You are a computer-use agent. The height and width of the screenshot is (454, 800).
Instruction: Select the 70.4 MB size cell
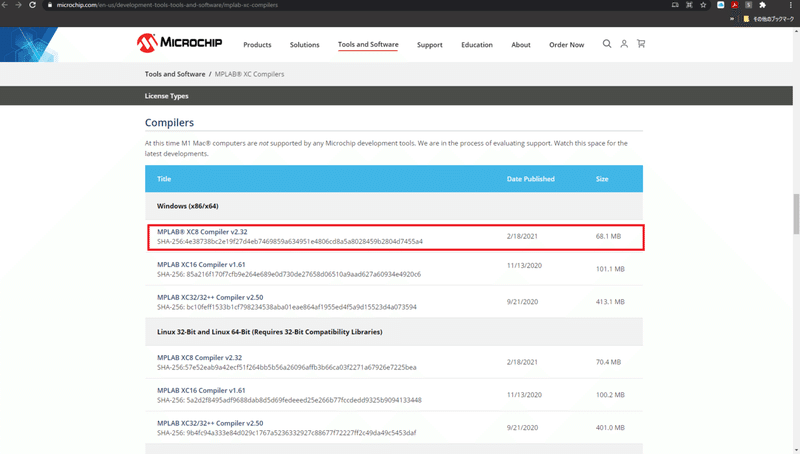pyautogui.click(x=608, y=362)
